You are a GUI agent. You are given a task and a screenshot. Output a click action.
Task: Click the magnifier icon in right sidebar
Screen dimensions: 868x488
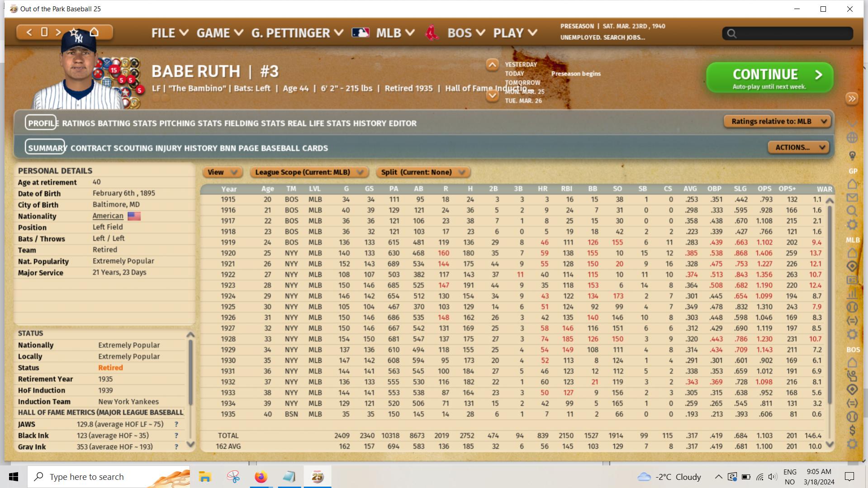[852, 211]
